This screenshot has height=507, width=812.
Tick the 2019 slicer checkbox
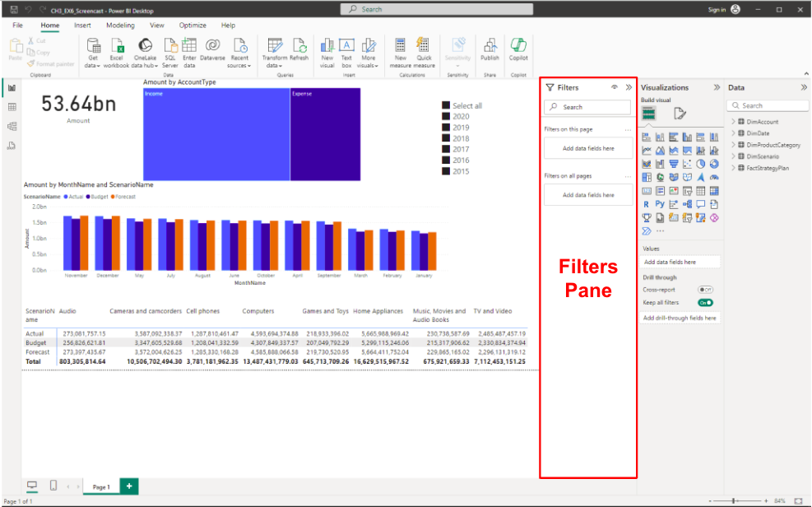446,128
